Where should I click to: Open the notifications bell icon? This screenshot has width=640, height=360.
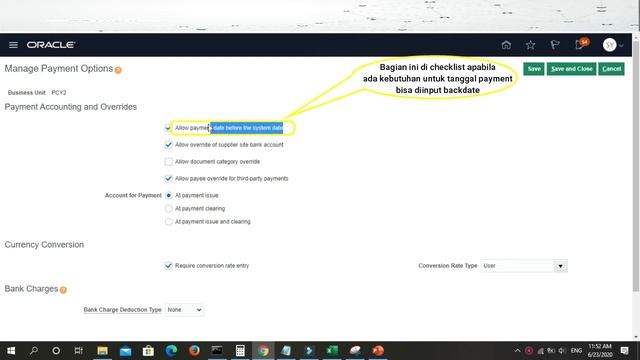(580, 44)
